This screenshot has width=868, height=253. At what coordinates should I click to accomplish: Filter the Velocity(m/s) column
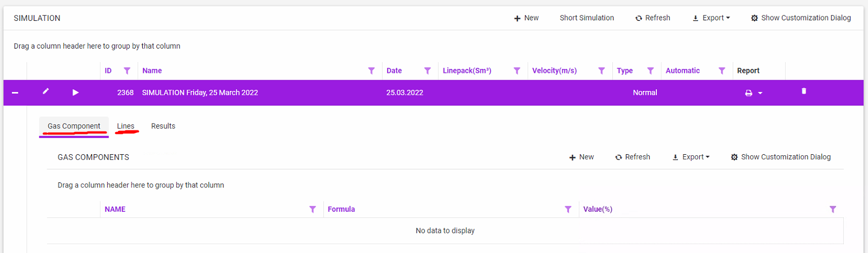pyautogui.click(x=601, y=71)
